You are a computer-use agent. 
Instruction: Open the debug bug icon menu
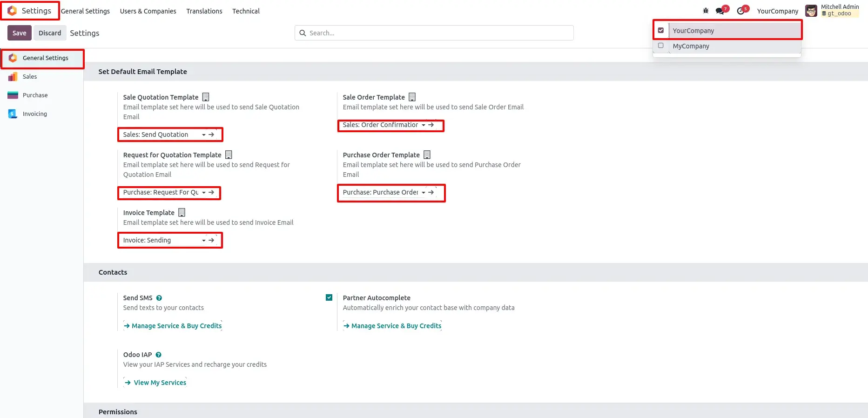coord(706,11)
